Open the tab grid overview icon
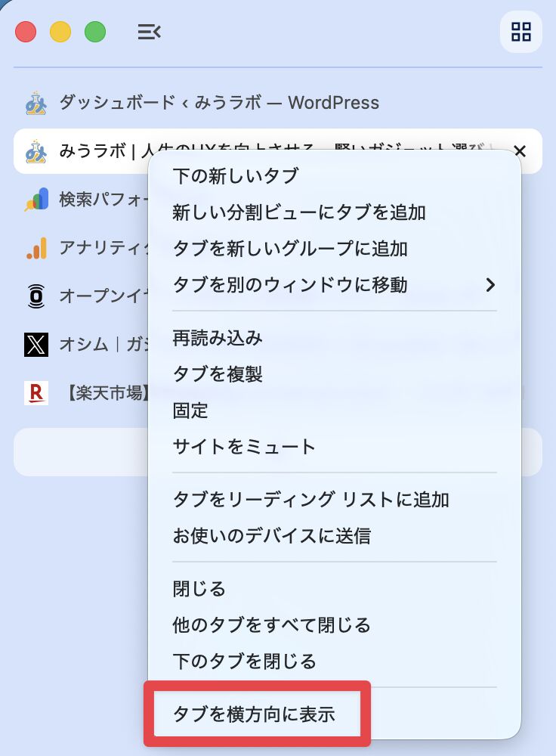Viewport: 556px width, 756px height. tap(520, 32)
